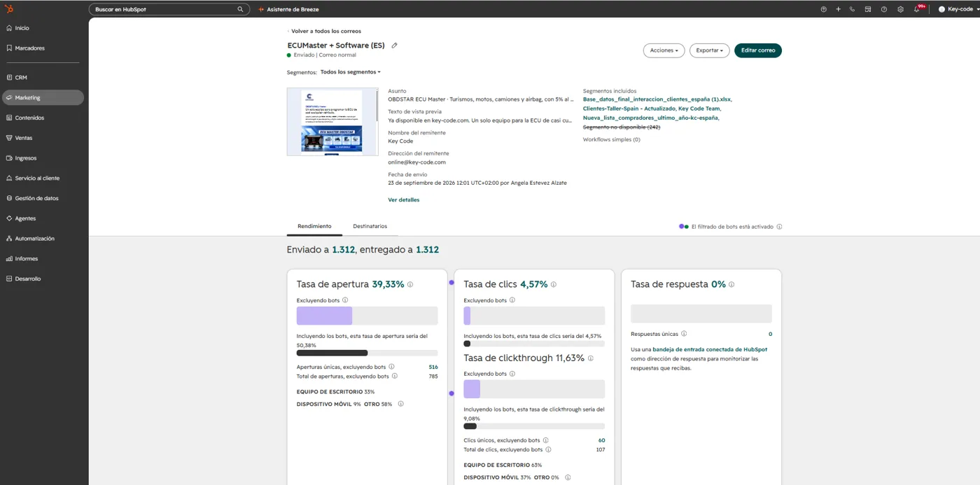Open Clientes-Taller-Spain - Actualizado segment

coord(629,108)
